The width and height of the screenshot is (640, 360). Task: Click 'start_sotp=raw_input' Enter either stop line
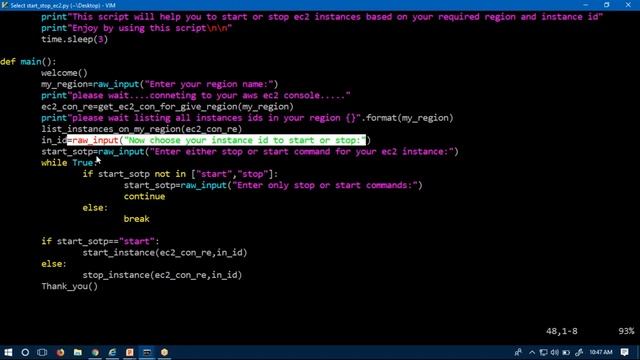click(250, 151)
